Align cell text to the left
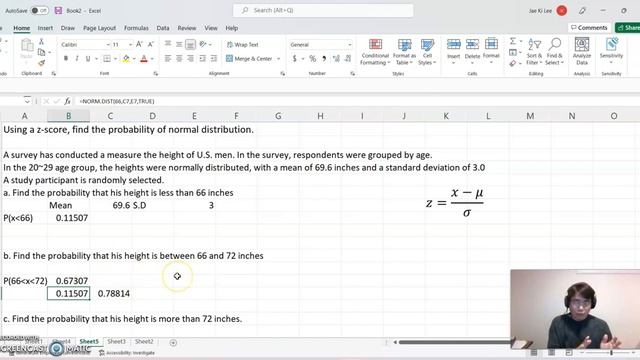This screenshot has width=640, height=360. (x=168, y=59)
